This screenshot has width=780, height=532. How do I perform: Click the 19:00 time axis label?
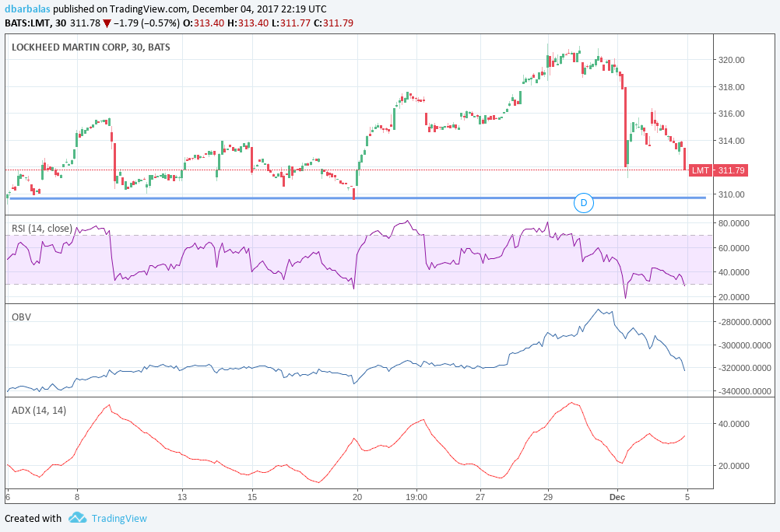(416, 497)
